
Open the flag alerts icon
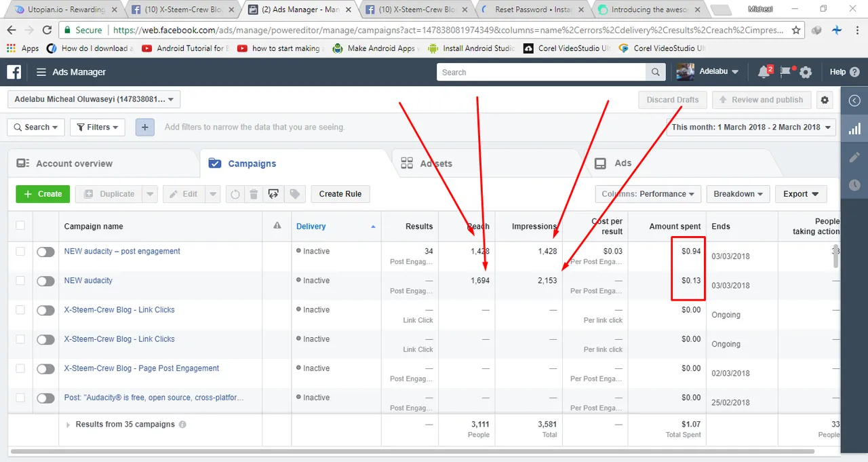tap(786, 72)
